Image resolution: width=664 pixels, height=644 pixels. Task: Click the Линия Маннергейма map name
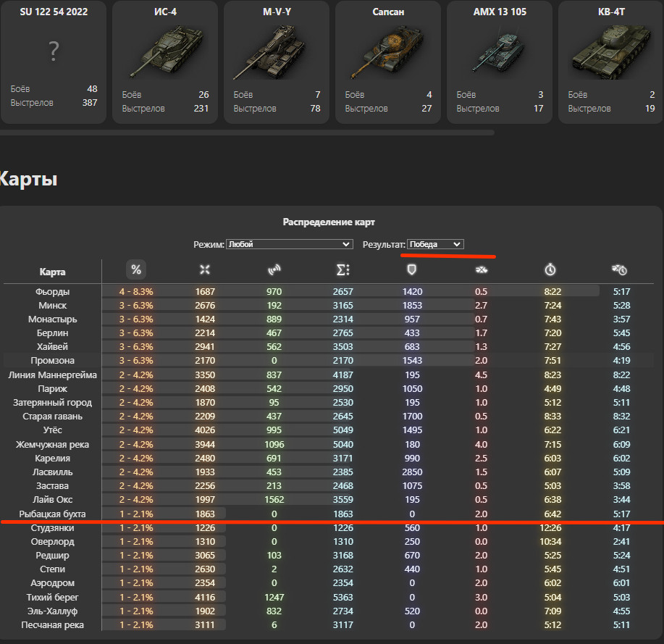[x=53, y=375]
